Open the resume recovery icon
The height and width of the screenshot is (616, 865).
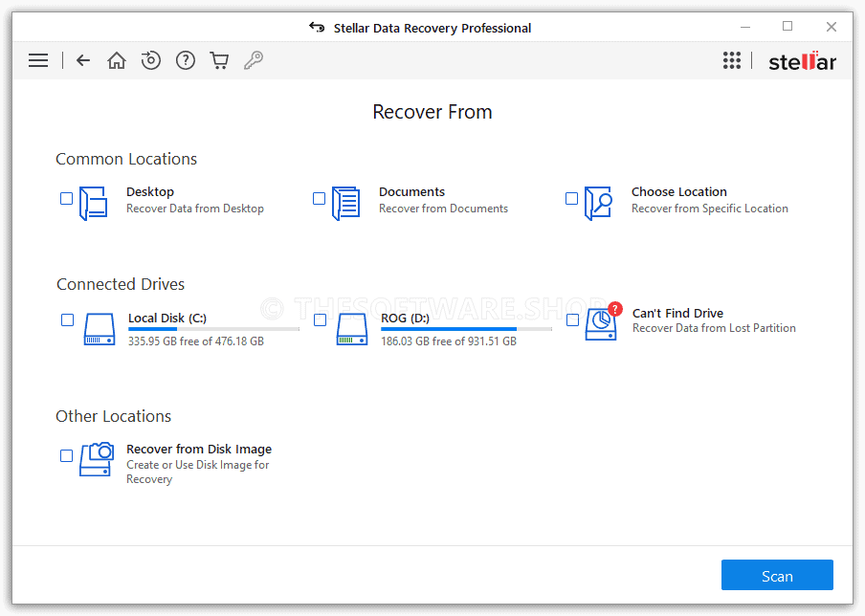(150, 60)
